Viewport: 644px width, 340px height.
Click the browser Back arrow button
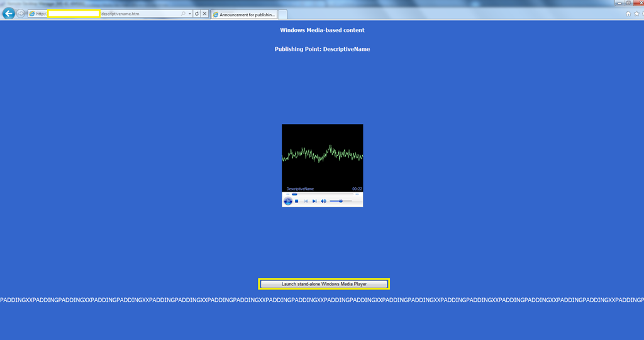pyautogui.click(x=9, y=13)
